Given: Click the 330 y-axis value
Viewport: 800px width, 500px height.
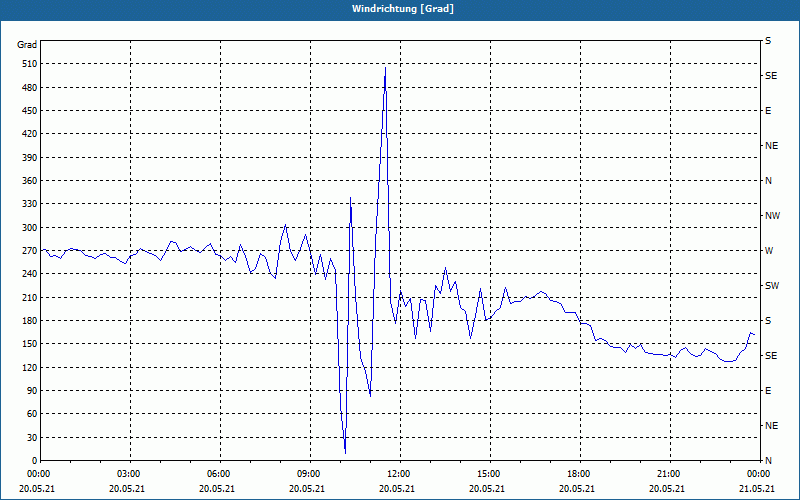Looking at the screenshot, I should coord(30,204).
